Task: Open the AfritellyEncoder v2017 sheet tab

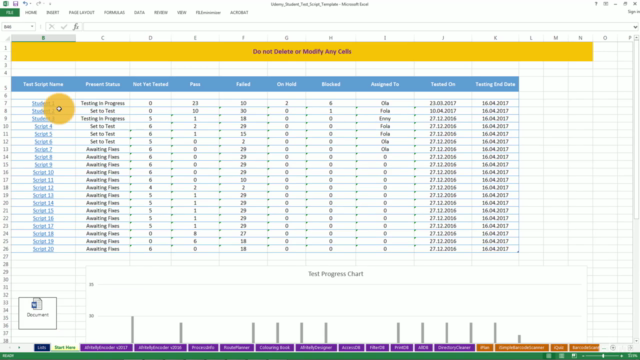Action: pyautogui.click(x=106, y=348)
